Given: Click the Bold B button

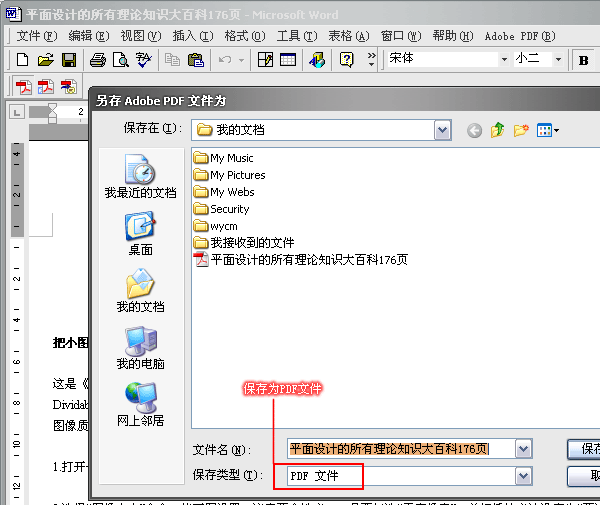Looking at the screenshot, I should tap(584, 60).
